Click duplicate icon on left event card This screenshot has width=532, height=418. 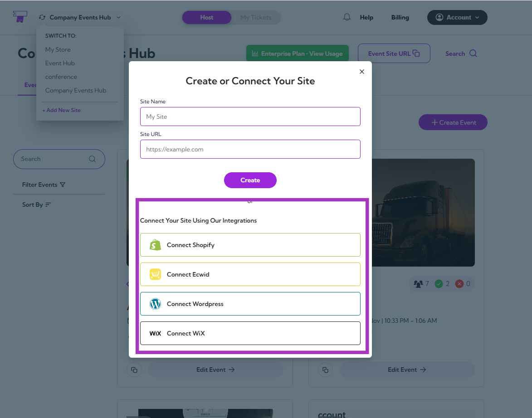[x=134, y=370]
